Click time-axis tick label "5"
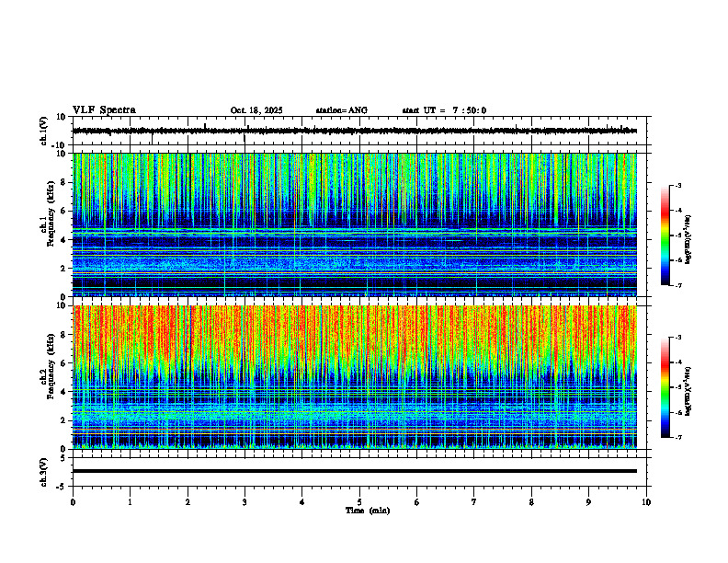Screen dimensions: 728x563 (x=359, y=502)
